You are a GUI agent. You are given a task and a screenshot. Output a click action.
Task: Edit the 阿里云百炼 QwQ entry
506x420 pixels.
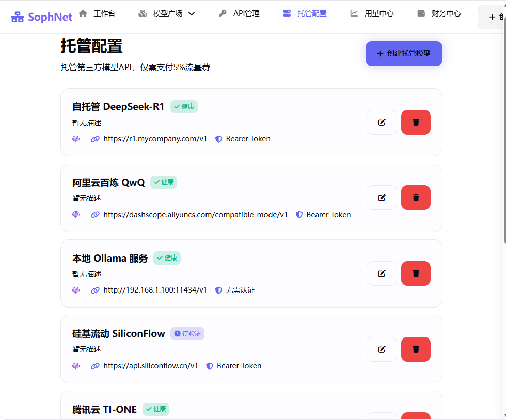(x=382, y=198)
